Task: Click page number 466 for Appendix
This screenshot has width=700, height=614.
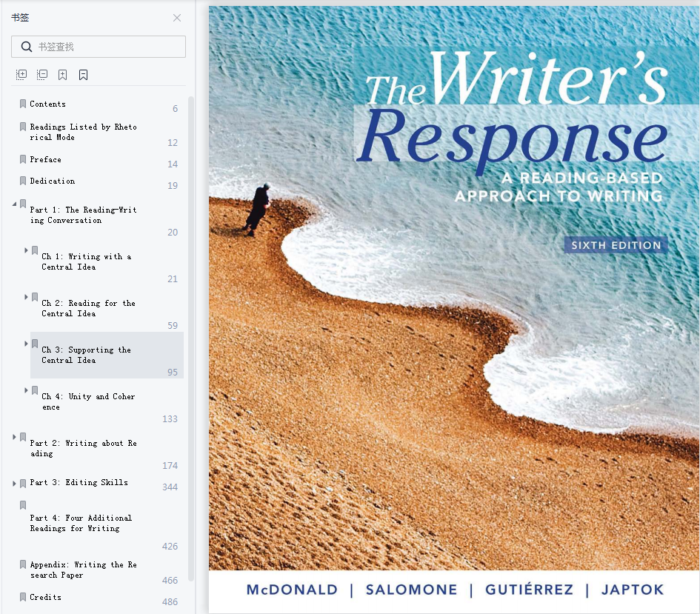Action: point(170,581)
